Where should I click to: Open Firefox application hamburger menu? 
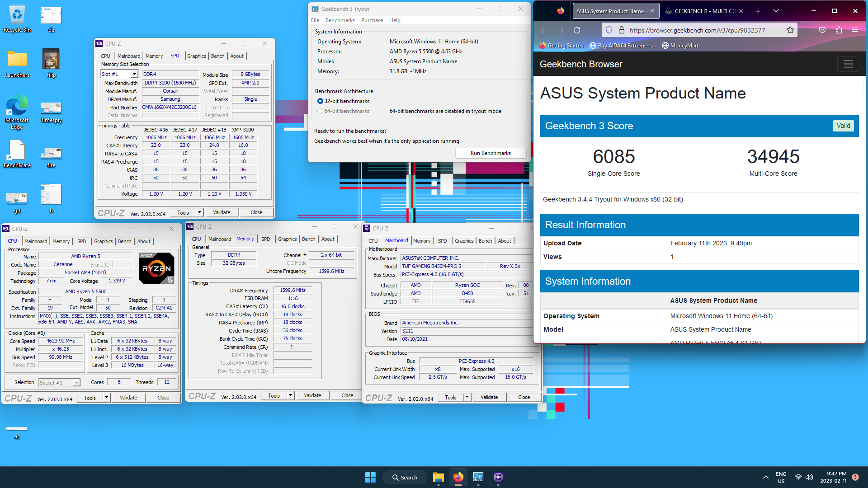855,30
